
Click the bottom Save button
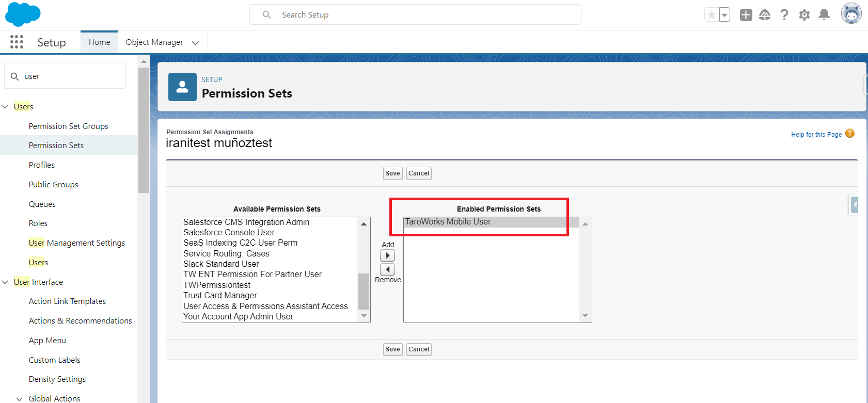pos(393,349)
